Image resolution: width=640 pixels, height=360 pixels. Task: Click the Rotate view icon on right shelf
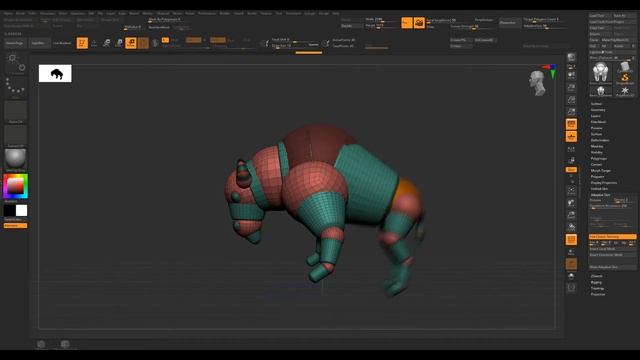click(x=571, y=227)
